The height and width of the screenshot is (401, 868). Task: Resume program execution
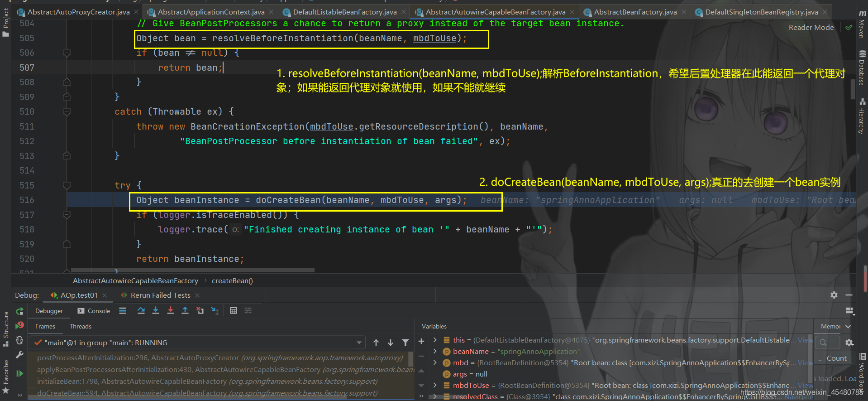tap(19, 373)
